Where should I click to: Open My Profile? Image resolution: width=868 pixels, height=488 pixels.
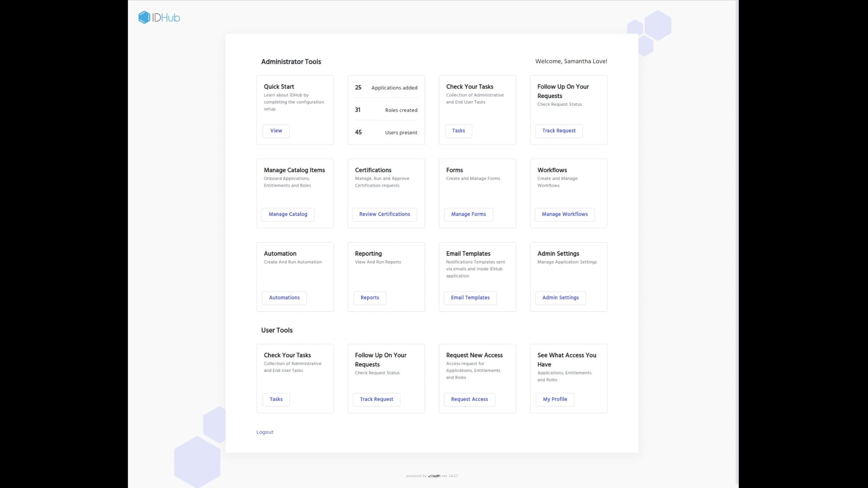tap(555, 399)
